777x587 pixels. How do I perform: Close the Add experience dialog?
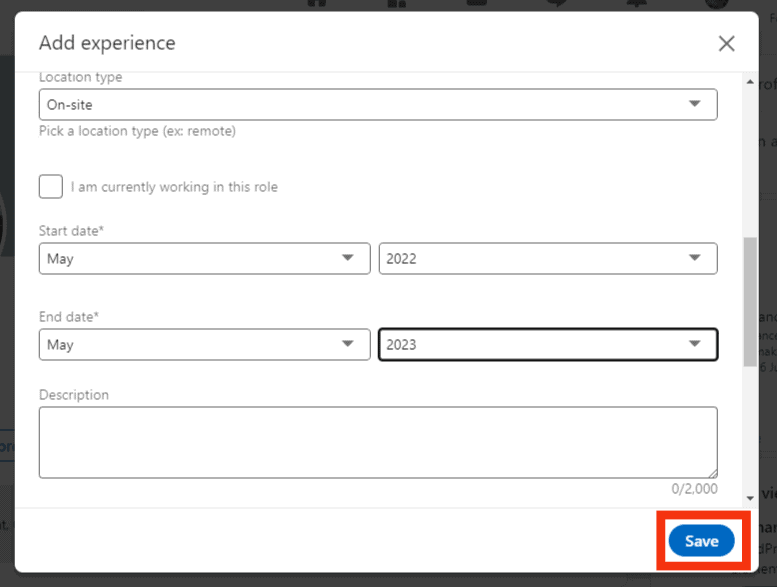726,44
